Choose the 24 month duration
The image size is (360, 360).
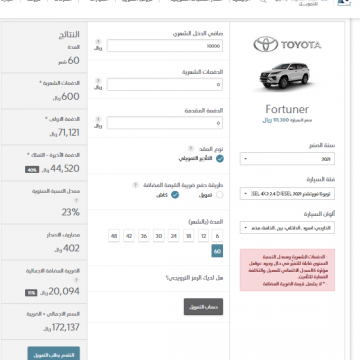click(x=173, y=236)
